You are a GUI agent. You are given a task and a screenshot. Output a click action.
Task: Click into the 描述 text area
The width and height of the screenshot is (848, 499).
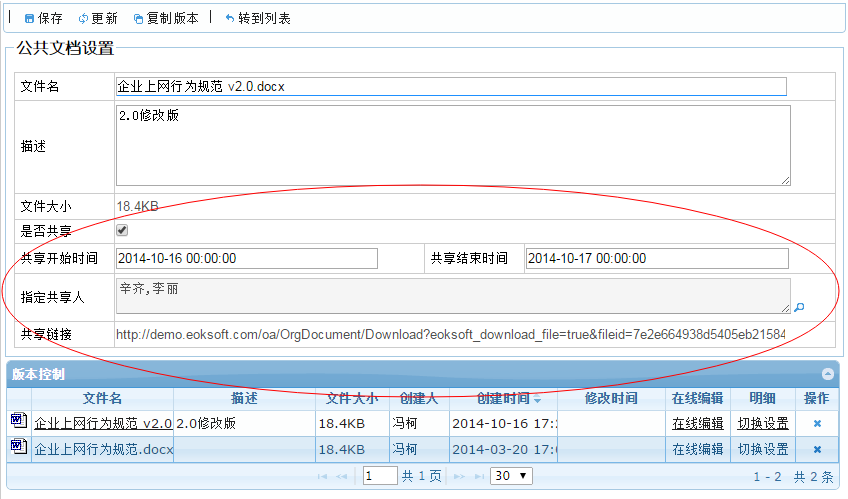[x=453, y=145]
